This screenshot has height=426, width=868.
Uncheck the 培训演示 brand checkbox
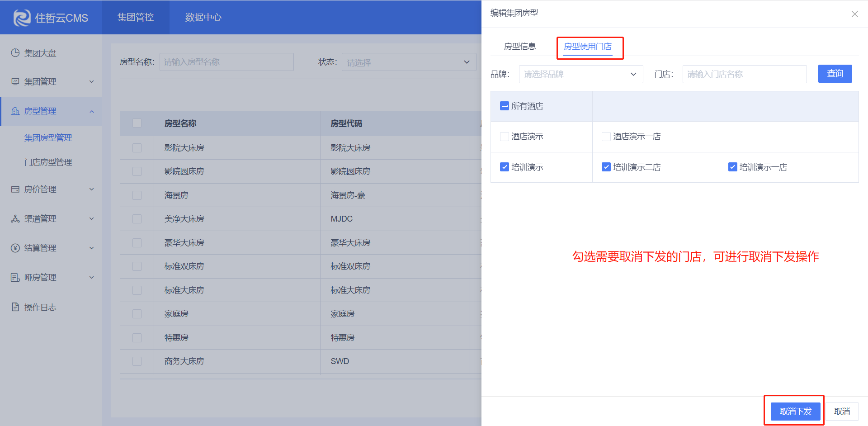505,167
